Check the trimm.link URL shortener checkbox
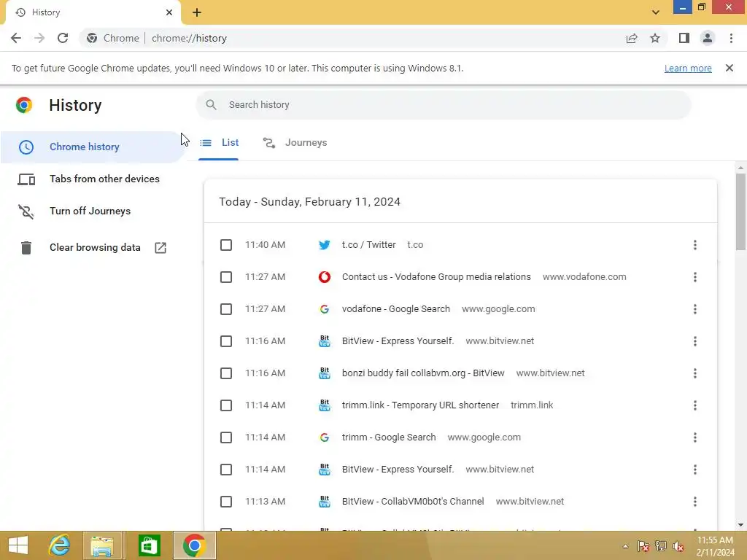 coord(226,405)
